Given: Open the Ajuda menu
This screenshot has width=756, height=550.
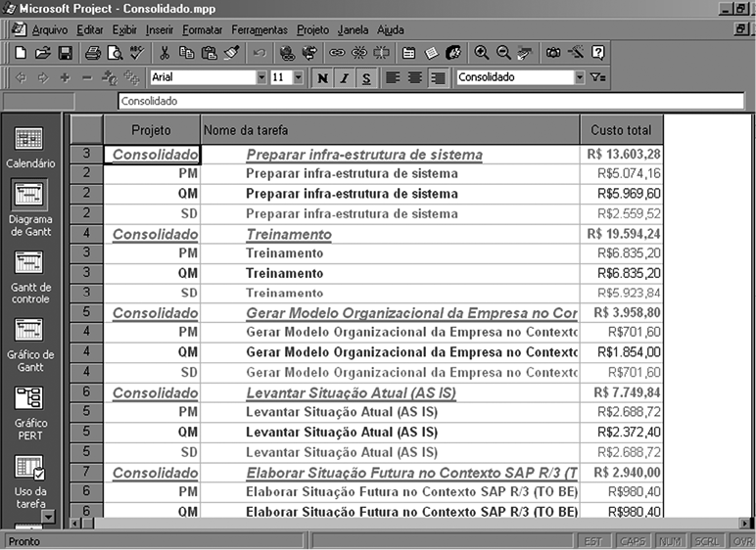Looking at the screenshot, I should click(390, 30).
